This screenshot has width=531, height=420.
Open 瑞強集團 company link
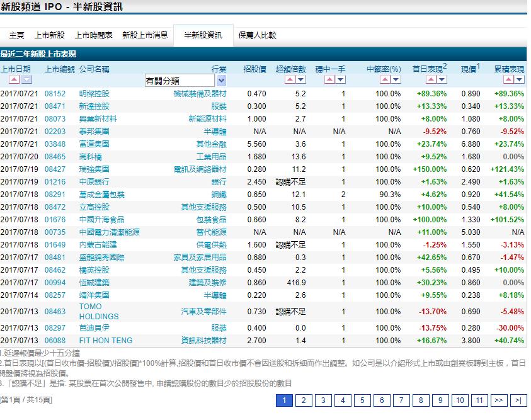pyautogui.click(x=94, y=169)
